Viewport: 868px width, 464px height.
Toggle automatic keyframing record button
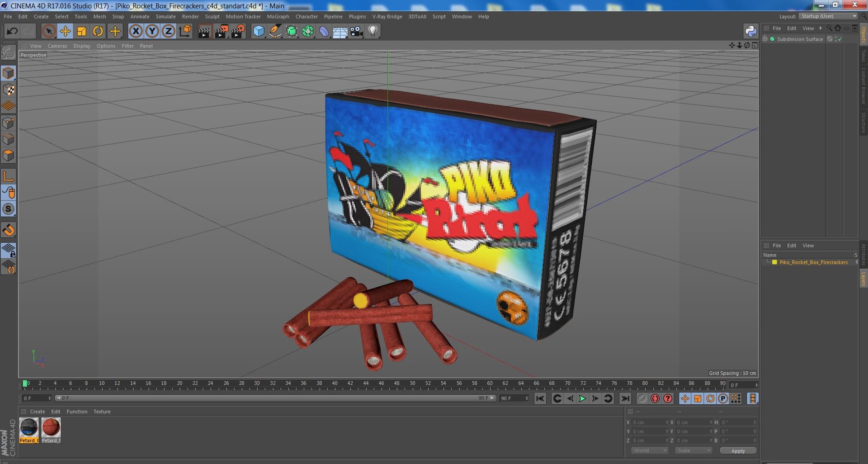pos(655,398)
